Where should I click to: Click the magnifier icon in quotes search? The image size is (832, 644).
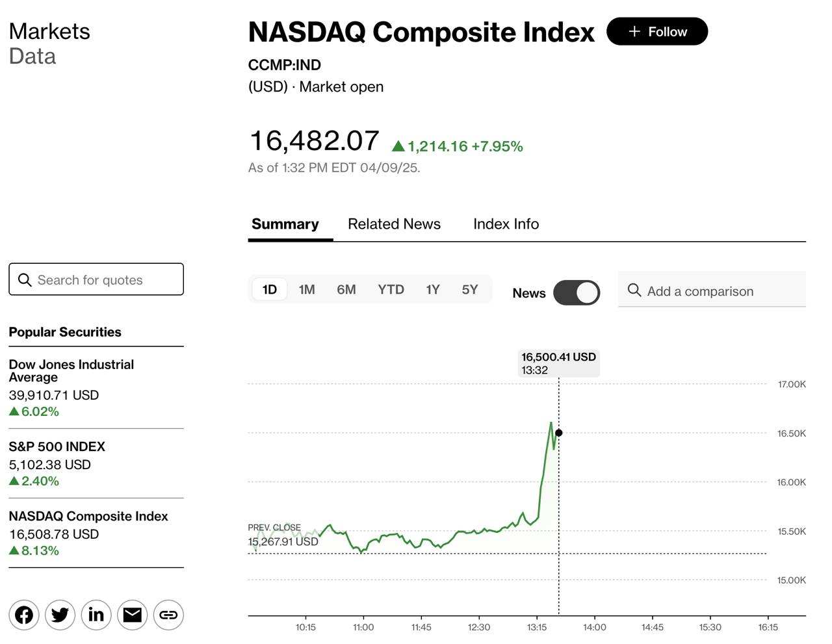[25, 279]
